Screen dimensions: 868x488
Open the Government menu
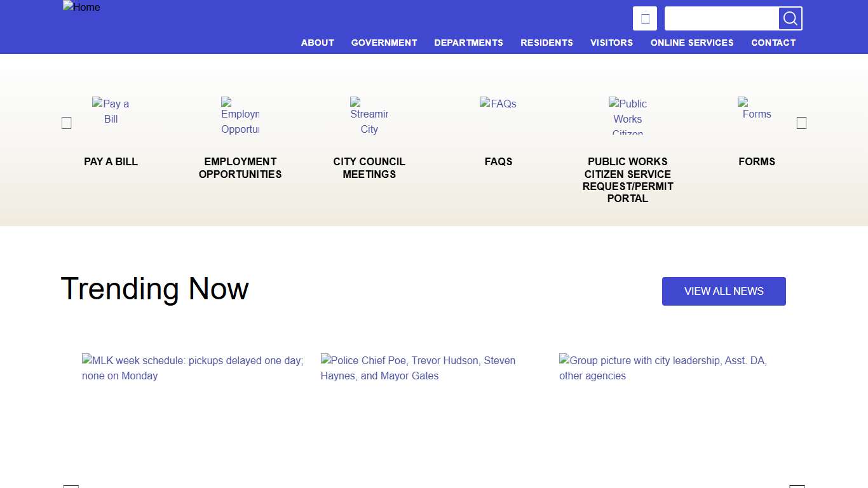[384, 43]
